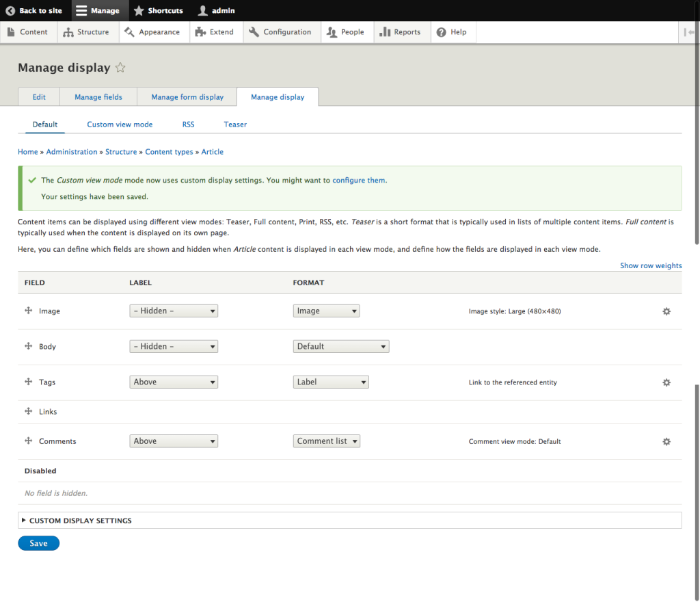Open Image field format dropdown
Viewport: 700px width, 602px height.
(326, 311)
